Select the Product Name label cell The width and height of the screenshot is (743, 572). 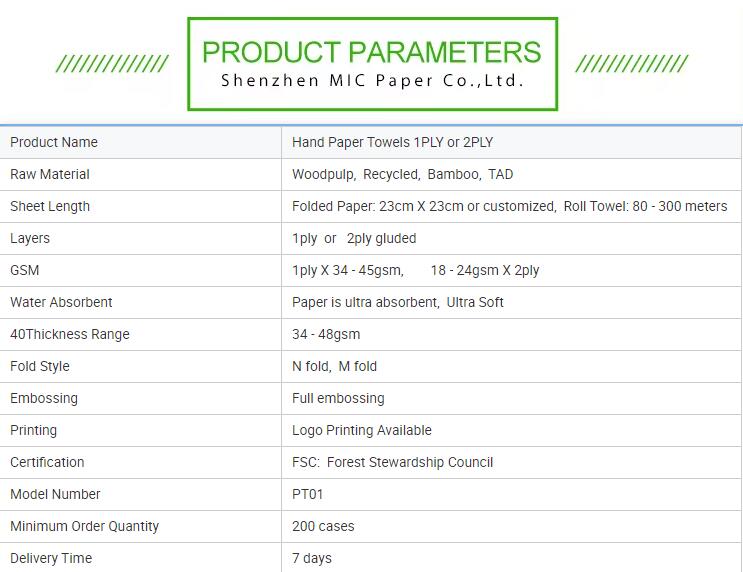click(x=141, y=142)
